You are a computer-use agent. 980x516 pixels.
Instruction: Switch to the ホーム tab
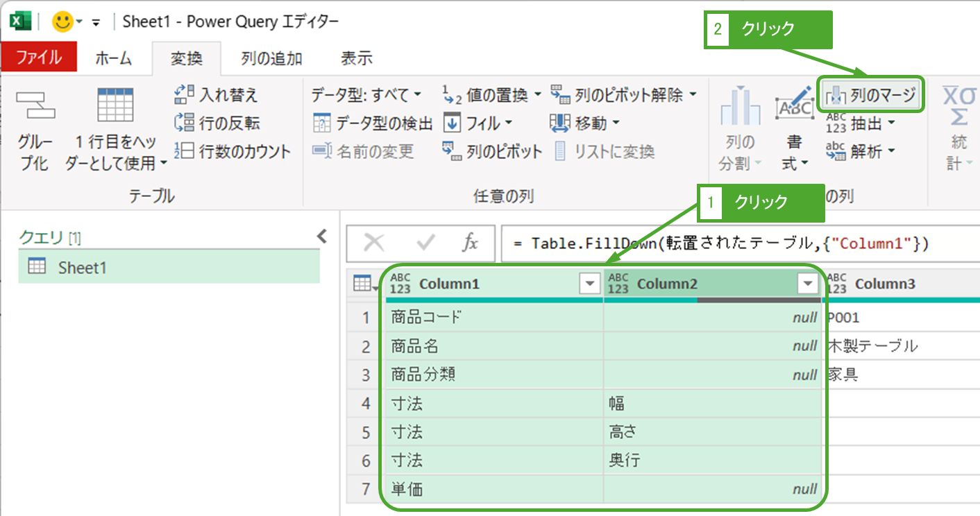(x=113, y=58)
